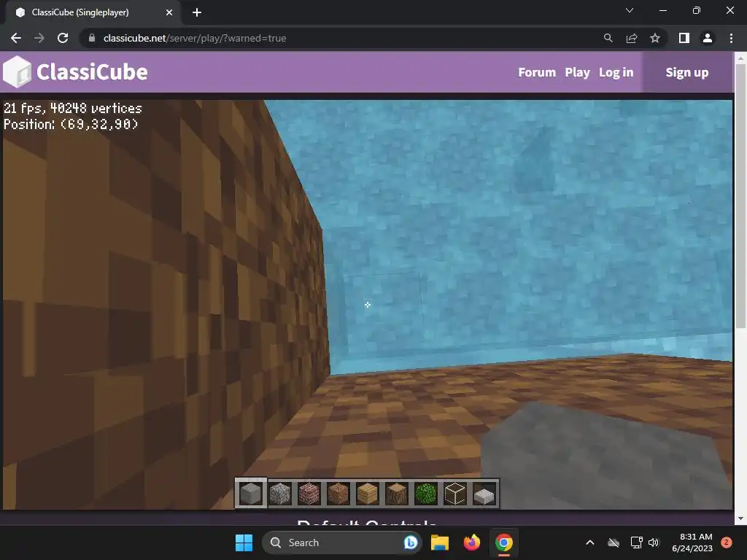Toggle the browser side panel
This screenshot has width=747, height=560.
(684, 38)
